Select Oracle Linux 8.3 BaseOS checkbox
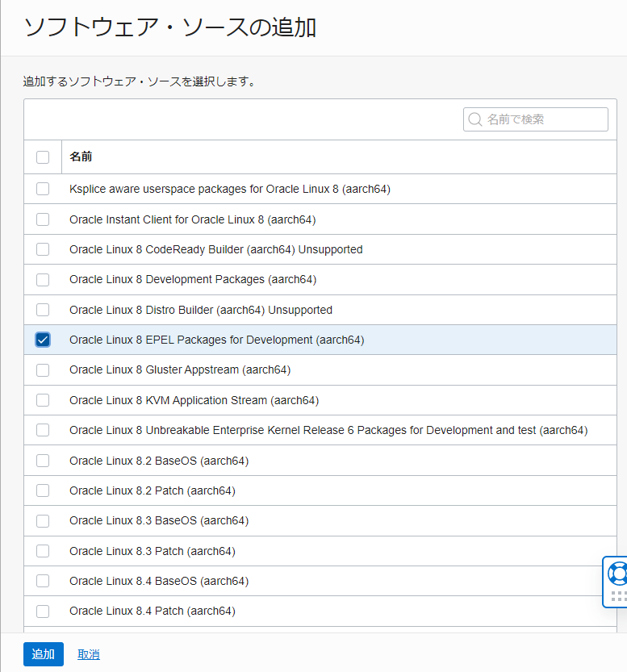This screenshot has height=672, width=627. pyautogui.click(x=43, y=520)
